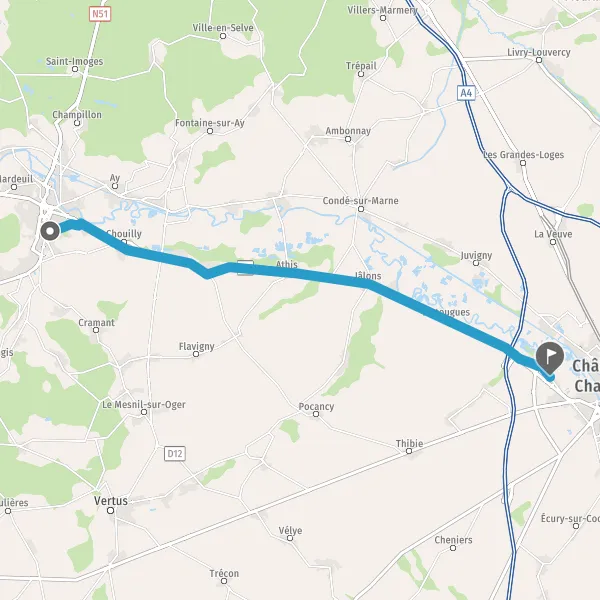Click the N51 road shield
This screenshot has width=600, height=600.
coord(100,14)
